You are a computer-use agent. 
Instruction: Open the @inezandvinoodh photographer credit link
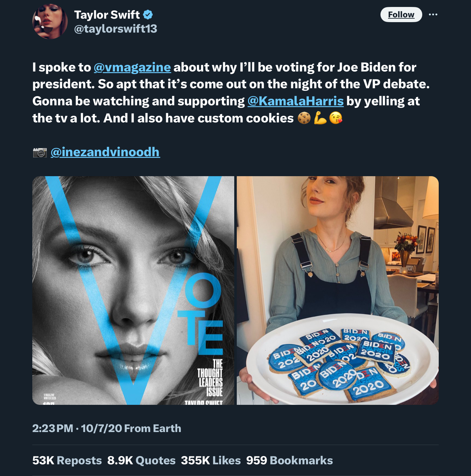pyautogui.click(x=105, y=152)
